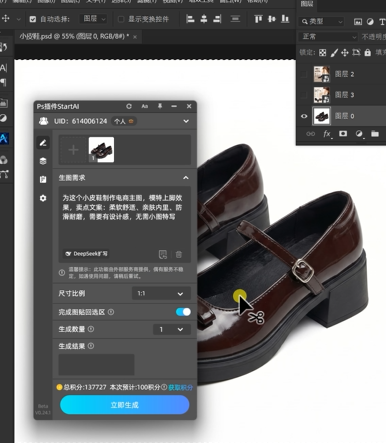Open the 尺寸比例 1:1 dropdown
The height and width of the screenshot is (443, 386).
pos(161,293)
